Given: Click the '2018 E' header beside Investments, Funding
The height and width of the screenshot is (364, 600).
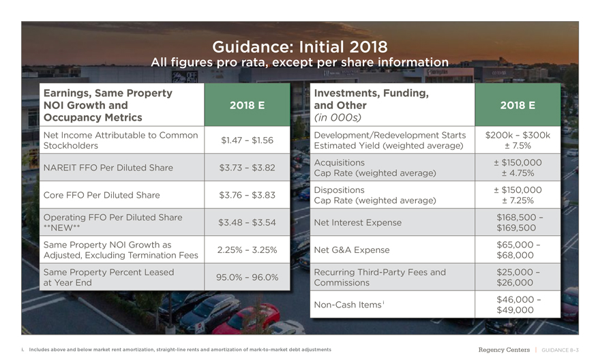Looking at the screenshot, I should pyautogui.click(x=517, y=106).
